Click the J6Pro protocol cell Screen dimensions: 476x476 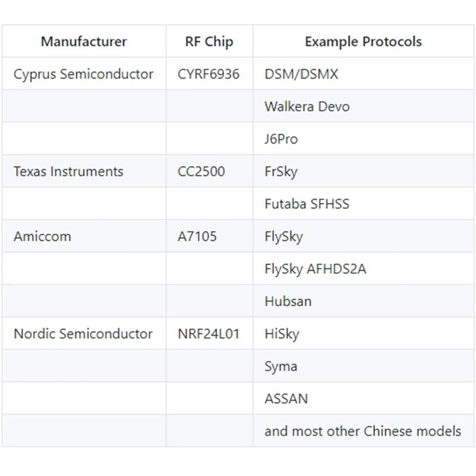pyautogui.click(x=281, y=139)
